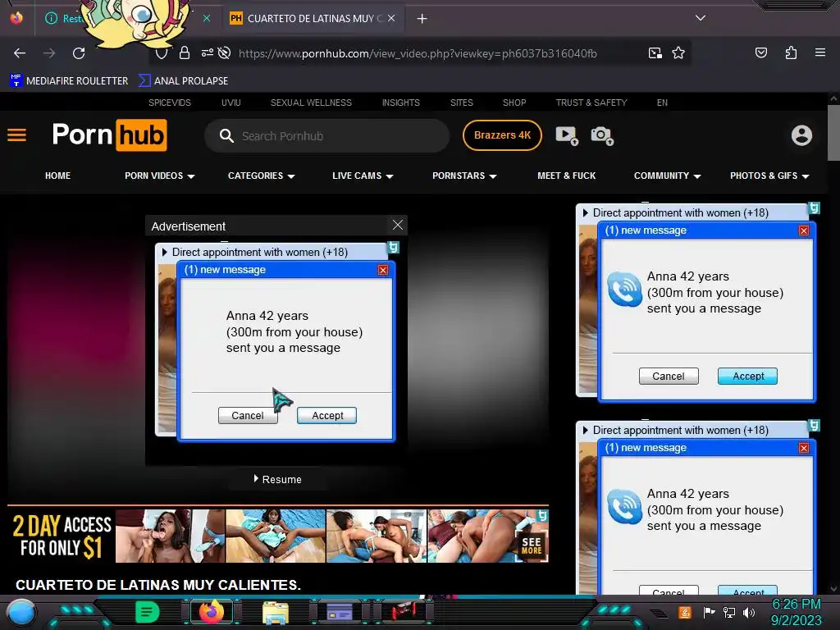840x630 pixels.
Task: Click the page vertical scrollbar thumb
Action: (x=833, y=132)
